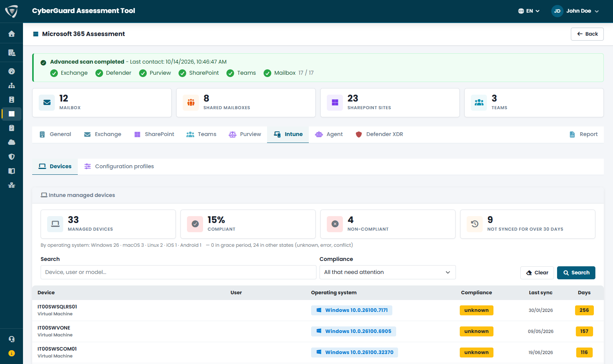Click the Non-Compliant cross icon
This screenshot has width=613, height=364.
[335, 224]
